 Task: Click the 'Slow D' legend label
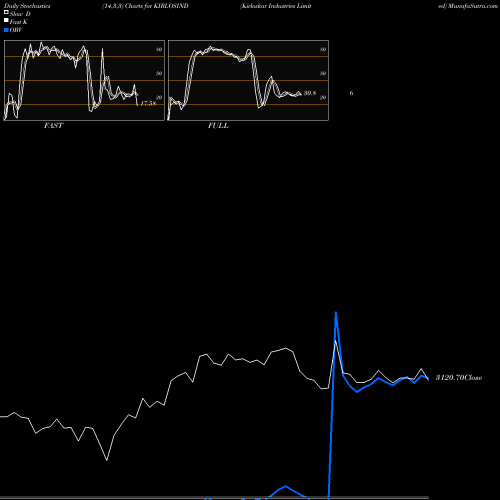click(20, 14)
